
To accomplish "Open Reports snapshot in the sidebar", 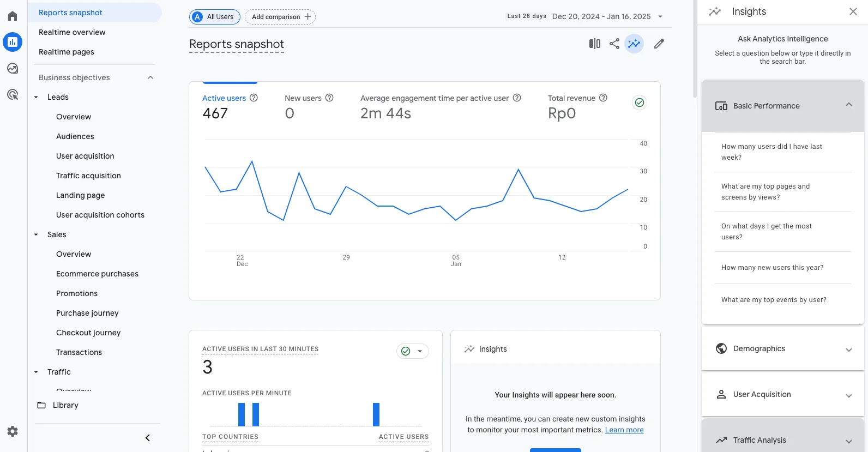I will coord(95,13).
